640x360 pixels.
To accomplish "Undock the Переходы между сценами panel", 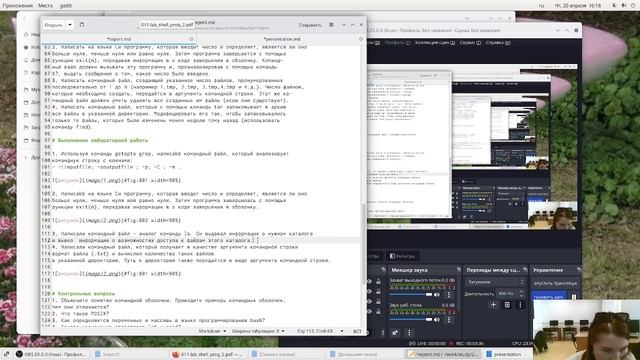I will pyautogui.click(x=525, y=269).
